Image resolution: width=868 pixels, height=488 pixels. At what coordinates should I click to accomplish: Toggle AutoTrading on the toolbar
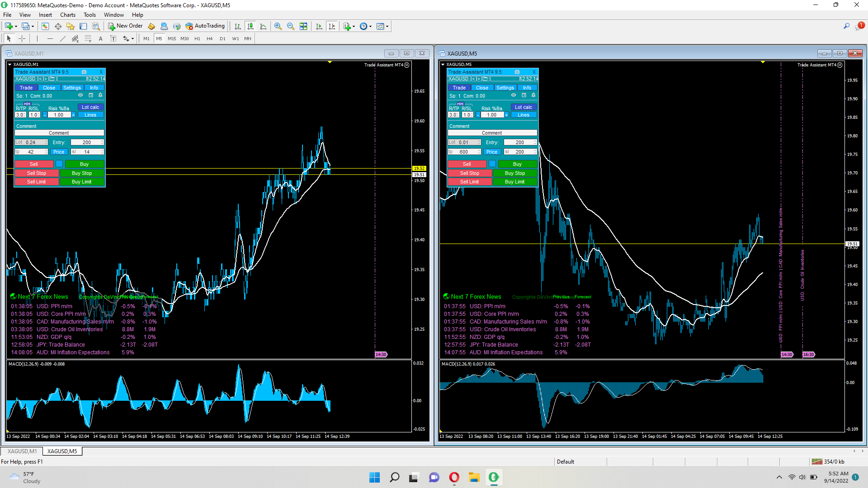pos(205,26)
